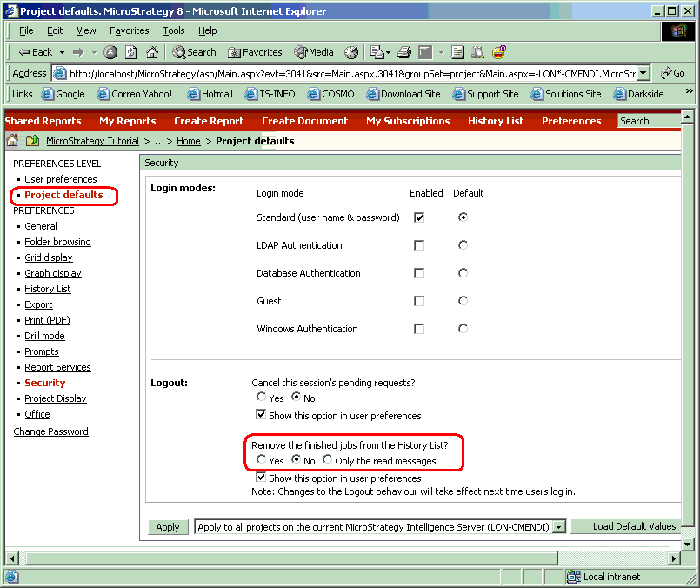Click the Messenger smiley toolbar icon
This screenshot has width=700, height=588.
pyautogui.click(x=499, y=52)
